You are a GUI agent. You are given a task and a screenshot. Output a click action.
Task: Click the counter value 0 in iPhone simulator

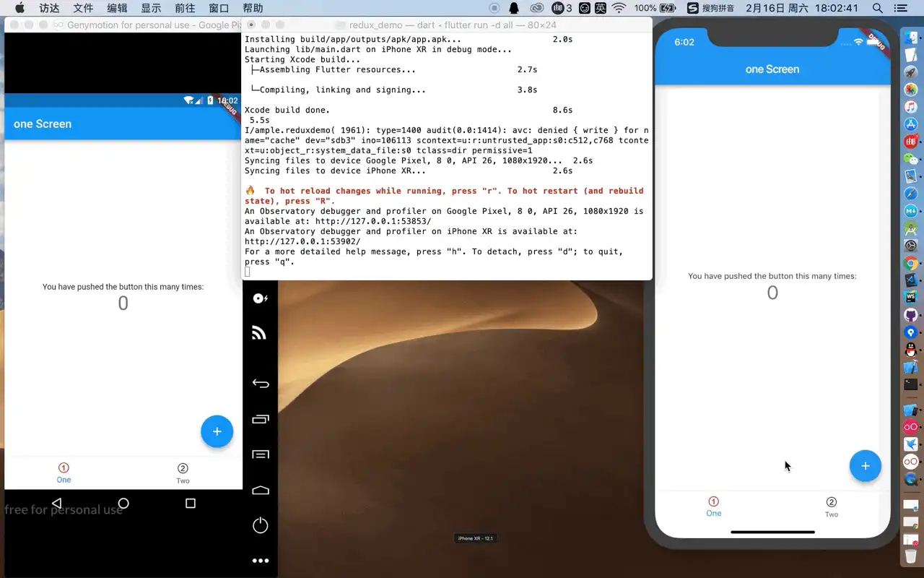point(772,293)
